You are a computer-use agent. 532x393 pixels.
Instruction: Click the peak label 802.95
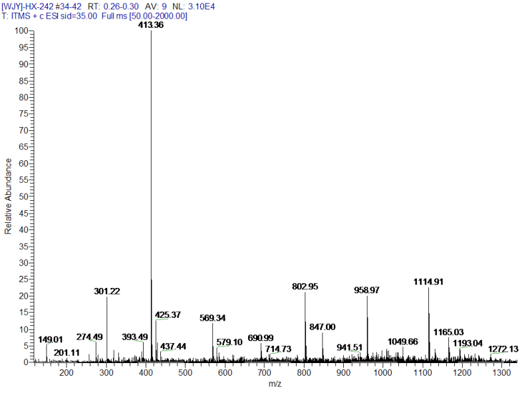pyautogui.click(x=305, y=287)
